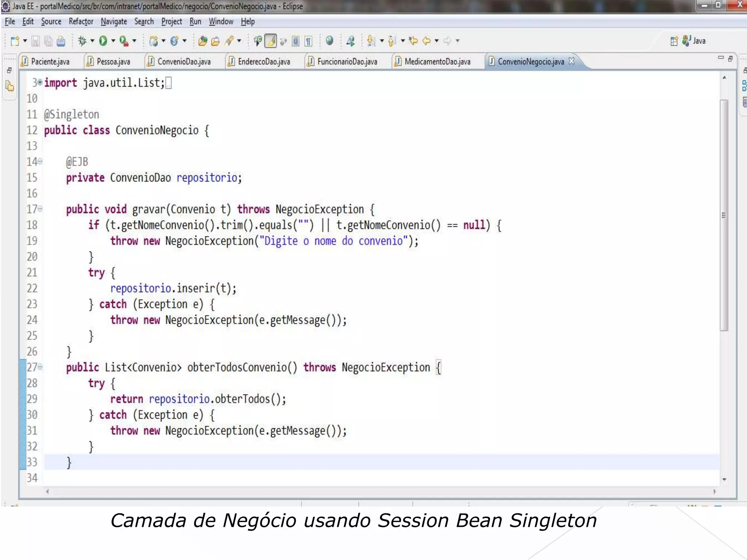Click the New file toolbar icon
747x560 pixels.
[x=15, y=41]
